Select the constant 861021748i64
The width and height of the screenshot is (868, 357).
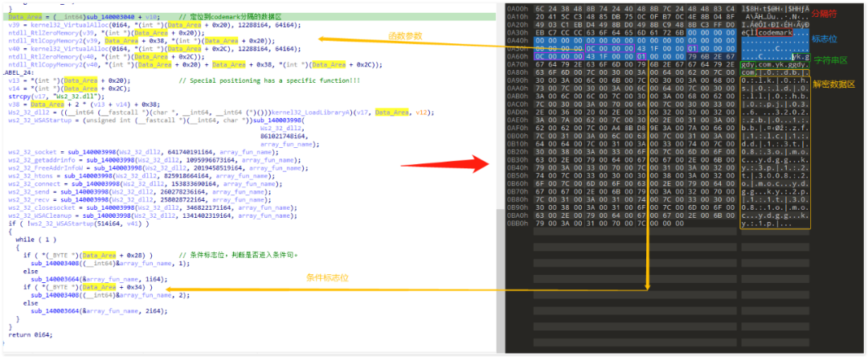(x=284, y=136)
